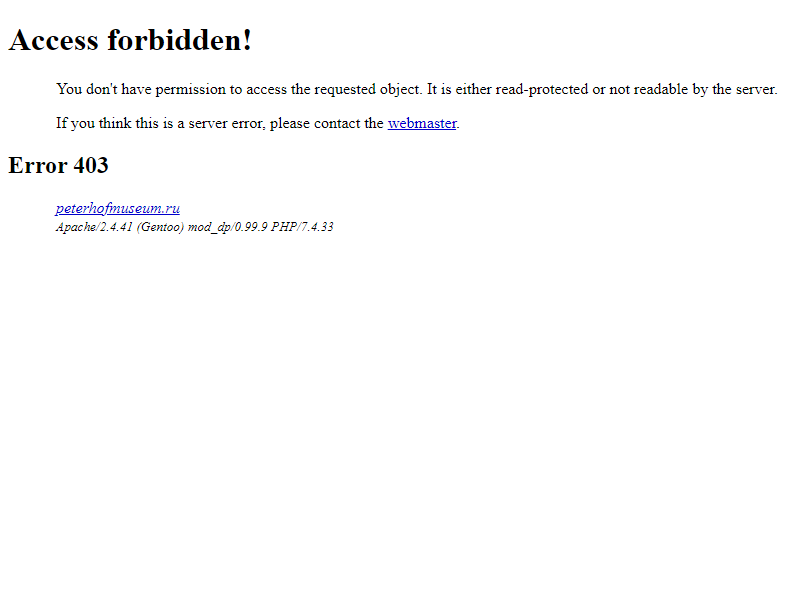Open the webmaster contact link
The image size is (800, 600).
tap(422, 123)
